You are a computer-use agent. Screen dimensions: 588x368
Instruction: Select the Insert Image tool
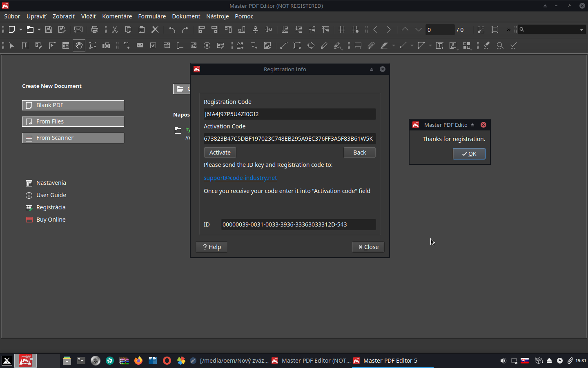[267, 45]
